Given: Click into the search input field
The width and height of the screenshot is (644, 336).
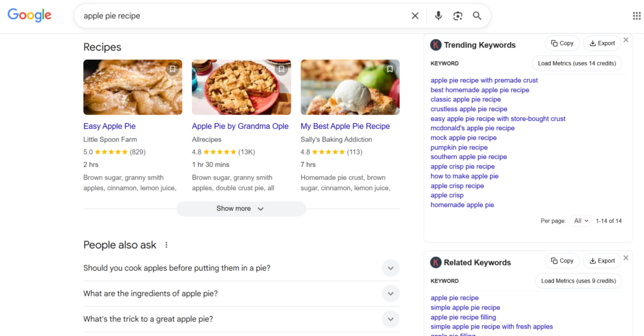Looking at the screenshot, I should click(239, 16).
